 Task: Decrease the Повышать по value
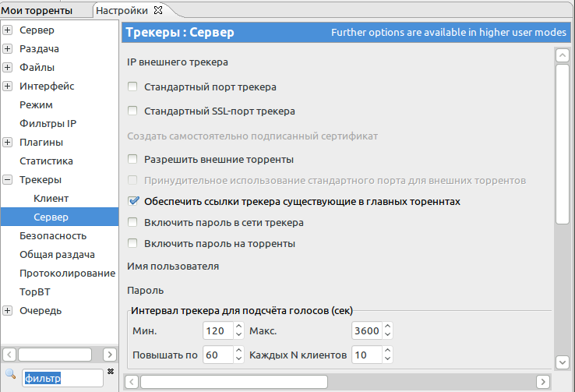point(238,359)
